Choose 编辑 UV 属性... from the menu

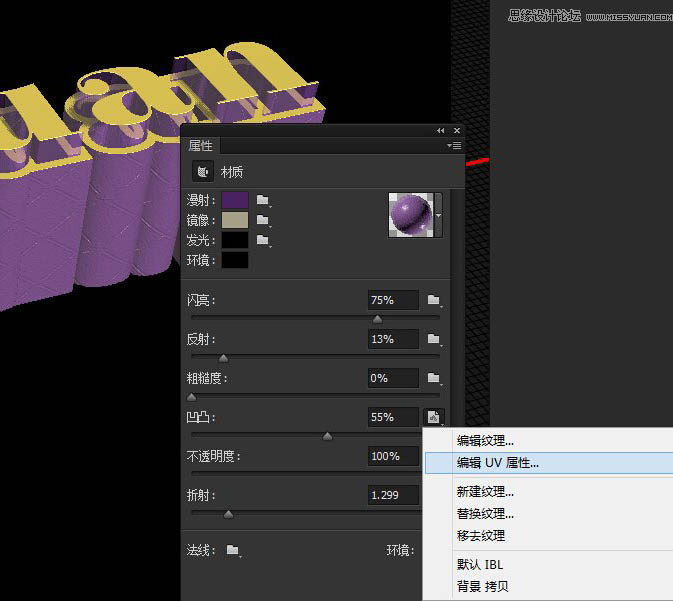pyautogui.click(x=549, y=463)
